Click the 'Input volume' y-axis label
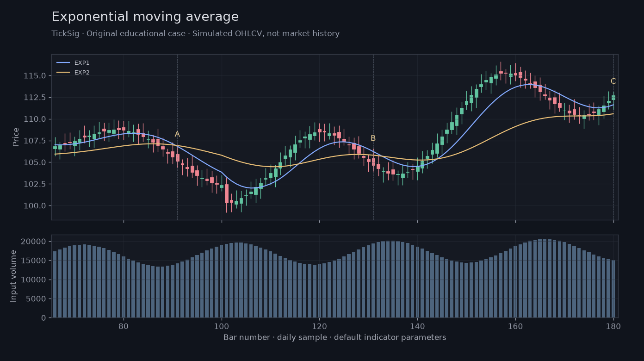Viewport: 644px width, 361px height. pyautogui.click(x=13, y=276)
